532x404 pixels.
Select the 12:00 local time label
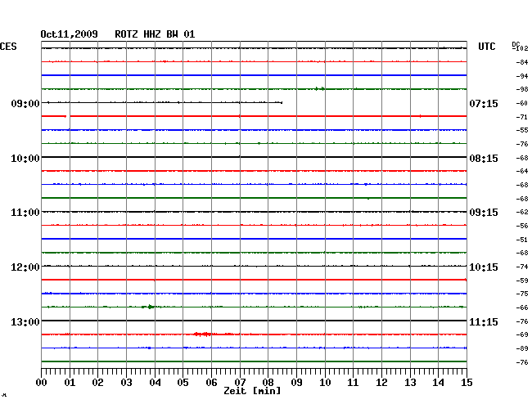(x=25, y=267)
